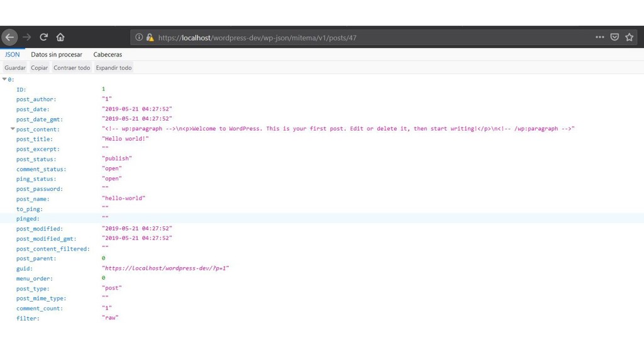Select the post_password key
The width and height of the screenshot is (644, 362).
pyautogui.click(x=40, y=189)
